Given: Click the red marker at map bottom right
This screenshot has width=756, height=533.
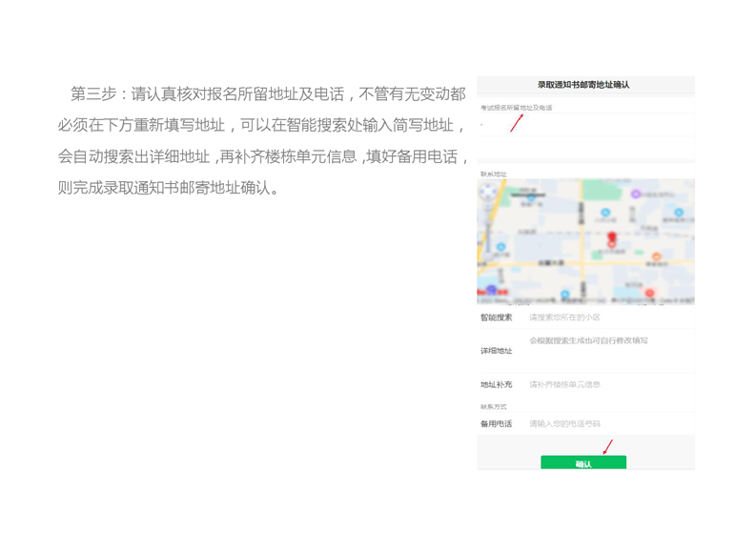Looking at the screenshot, I should click(649, 293).
